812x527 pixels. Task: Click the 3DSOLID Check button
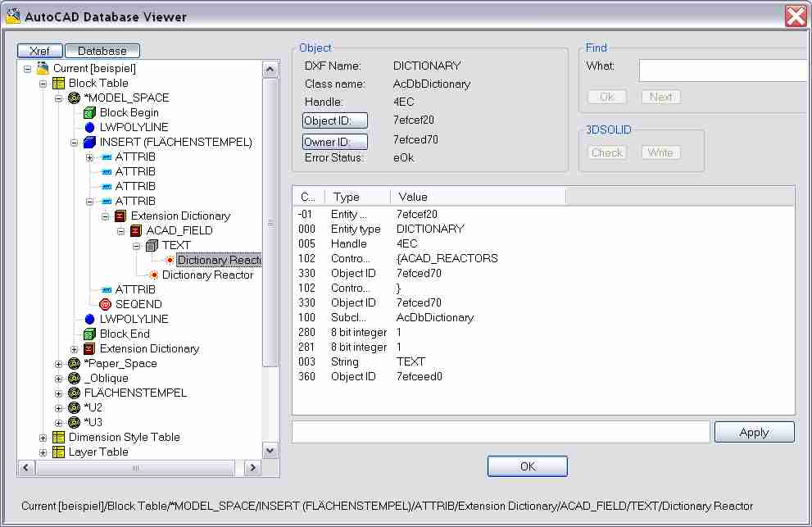(x=607, y=152)
